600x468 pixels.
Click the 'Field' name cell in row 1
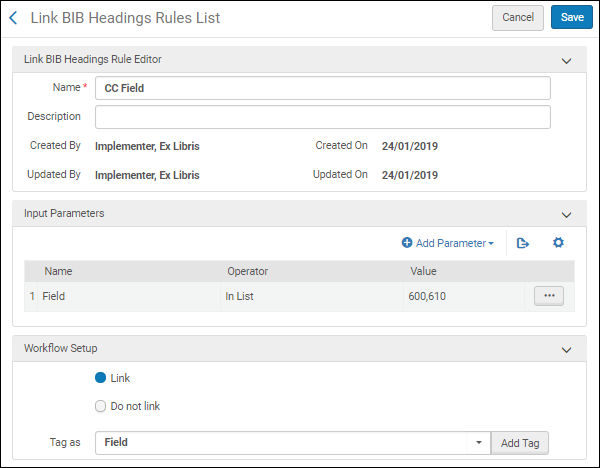coord(129,296)
